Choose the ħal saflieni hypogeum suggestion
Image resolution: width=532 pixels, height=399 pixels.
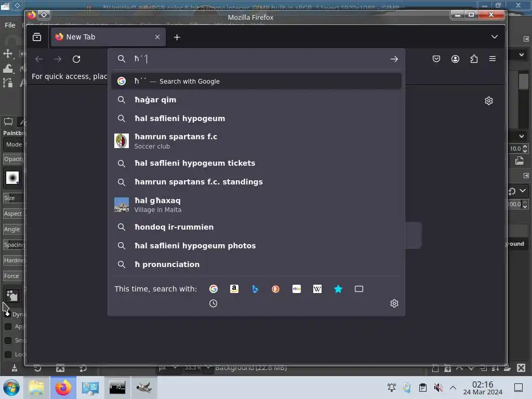(x=256, y=118)
